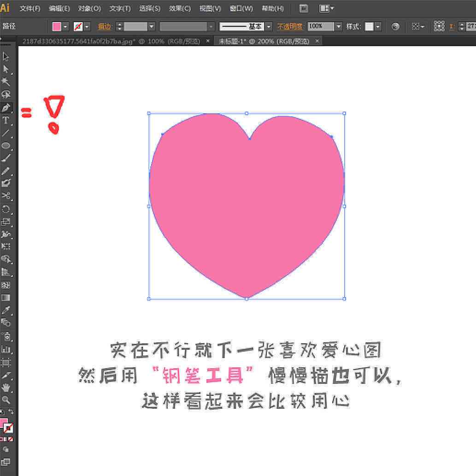Select the Gradient tool
Image resolution: width=476 pixels, height=476 pixels.
pyautogui.click(x=6, y=298)
